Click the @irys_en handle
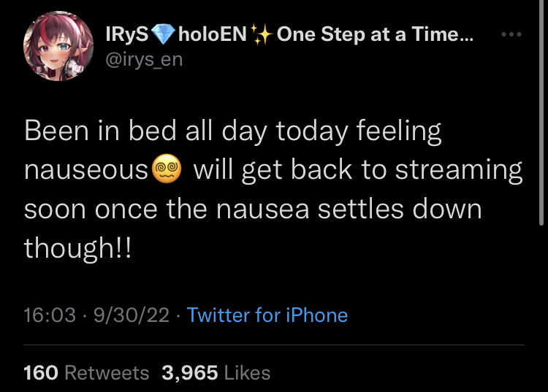Screen dimensions: 548x392 pos(145,59)
